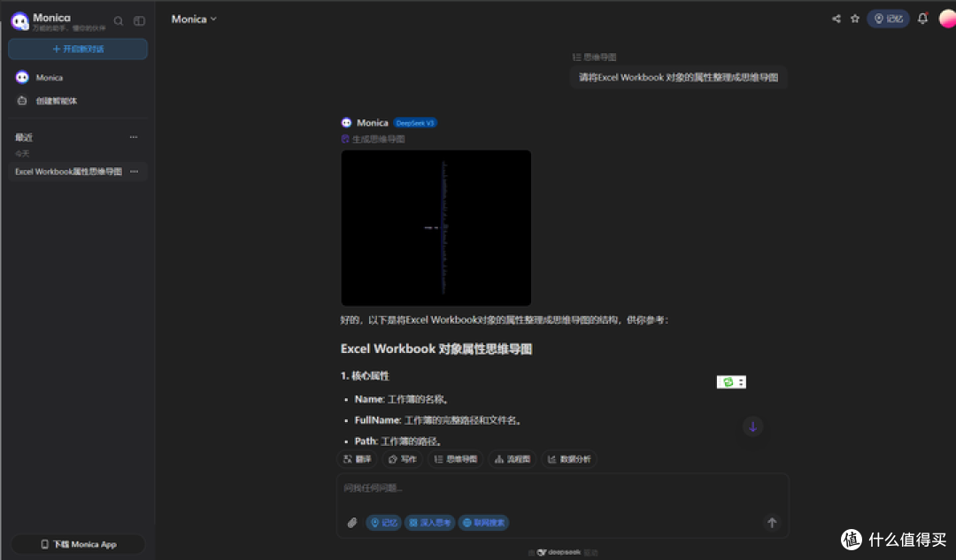Open the notifications bell icon
This screenshot has width=956, height=560.
coord(922,19)
